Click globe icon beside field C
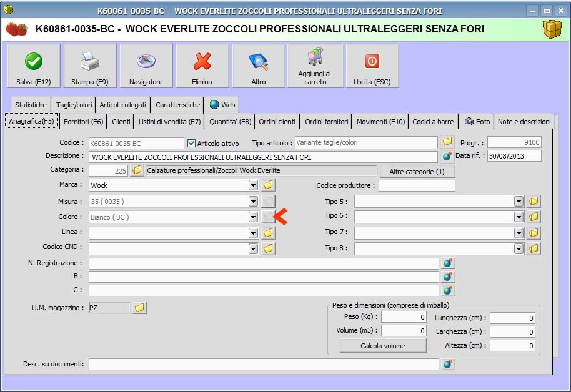571x392 pixels. 448,290
